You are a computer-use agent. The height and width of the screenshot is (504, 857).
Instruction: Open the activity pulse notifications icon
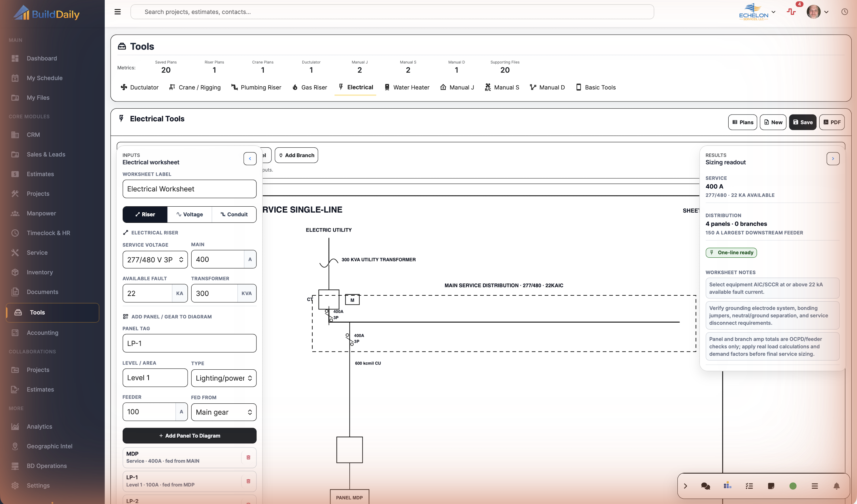[x=791, y=12]
